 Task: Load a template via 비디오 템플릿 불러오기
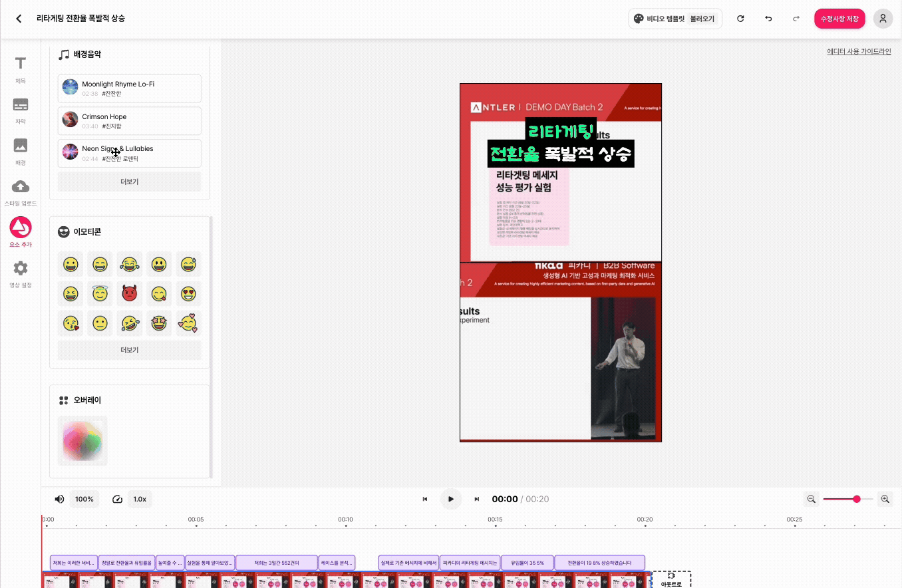point(675,19)
